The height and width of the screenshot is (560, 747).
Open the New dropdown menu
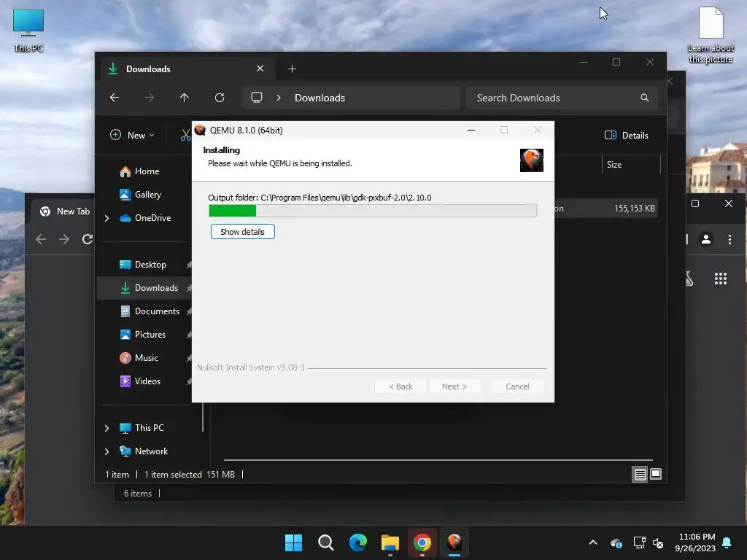(x=132, y=135)
